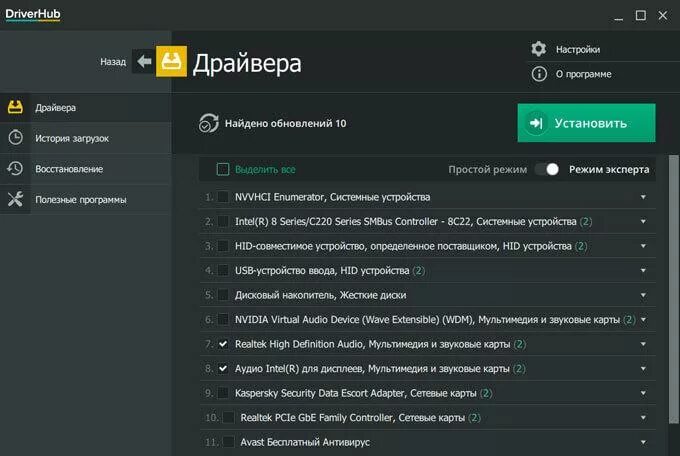Image resolution: width=680 pixels, height=456 pixels.
Task: Click NVVHCI Enumerator row text
Action: pos(333,197)
